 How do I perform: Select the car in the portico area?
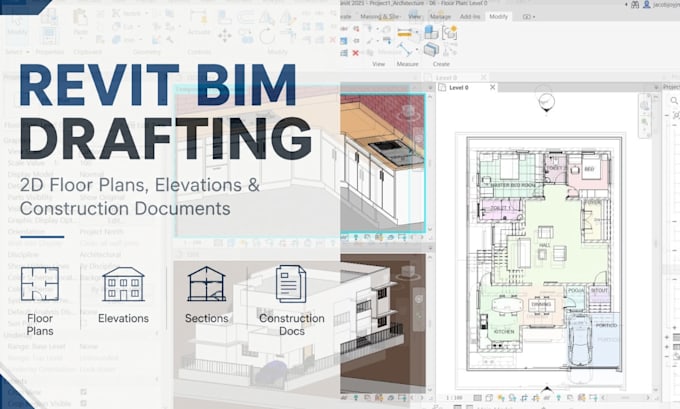tap(580, 341)
